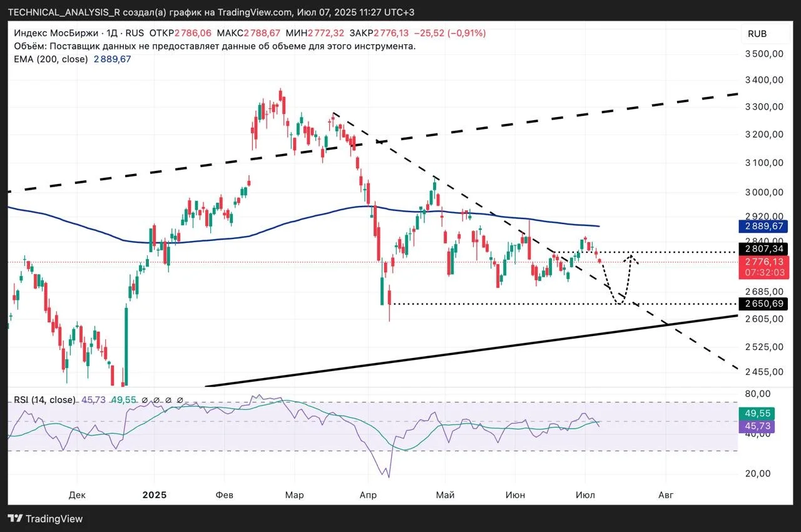Click the volume data unavailable notice

[x=214, y=46]
